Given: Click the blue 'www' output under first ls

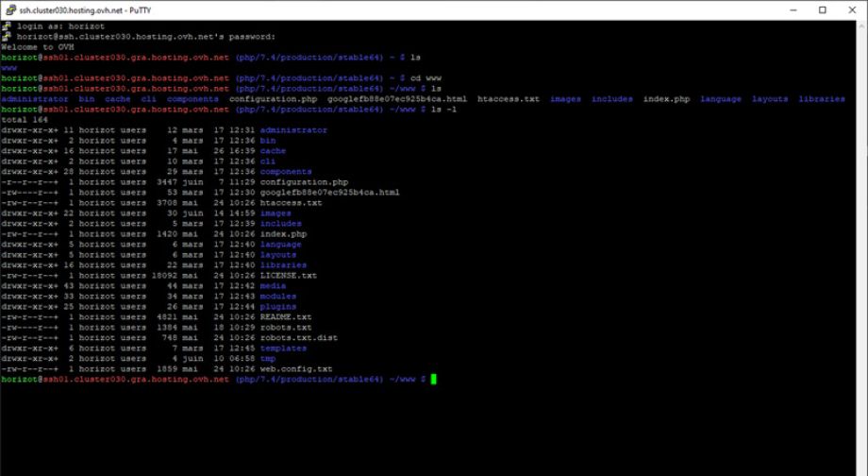Looking at the screenshot, I should coord(8,68).
